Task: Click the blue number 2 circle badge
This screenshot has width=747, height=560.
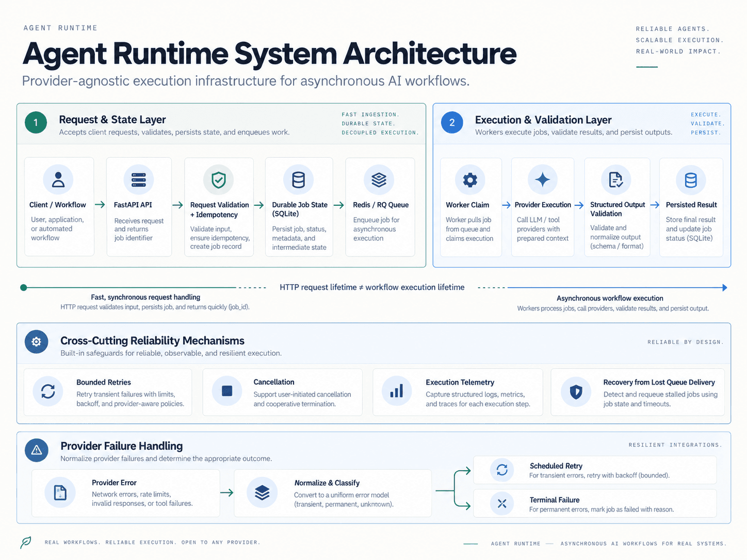Action: coord(452,122)
